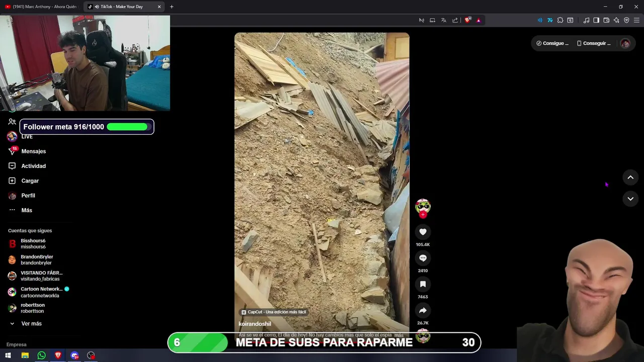Image resolution: width=644 pixels, height=362 pixels.
Task: Open the Brave Wallet icon
Action: coord(606,20)
